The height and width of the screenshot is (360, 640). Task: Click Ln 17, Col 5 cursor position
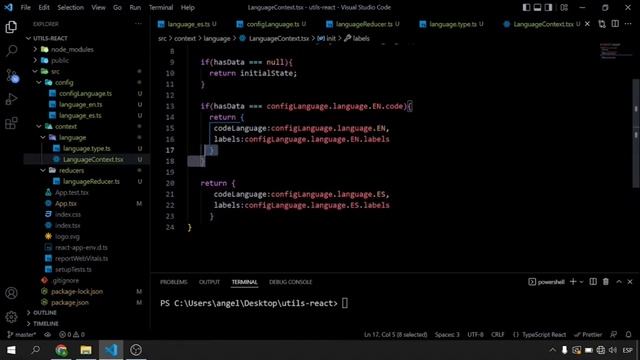[395, 335]
